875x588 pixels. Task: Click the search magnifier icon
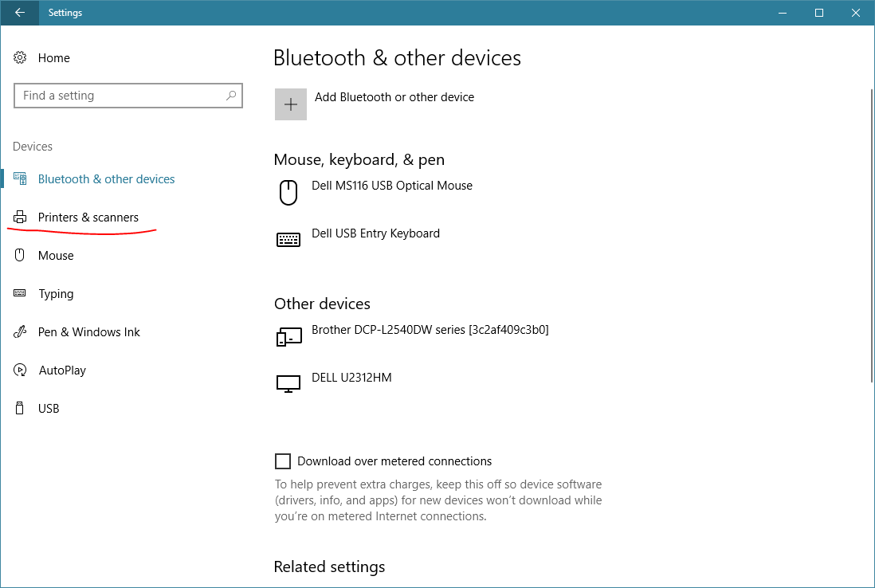[x=231, y=96]
